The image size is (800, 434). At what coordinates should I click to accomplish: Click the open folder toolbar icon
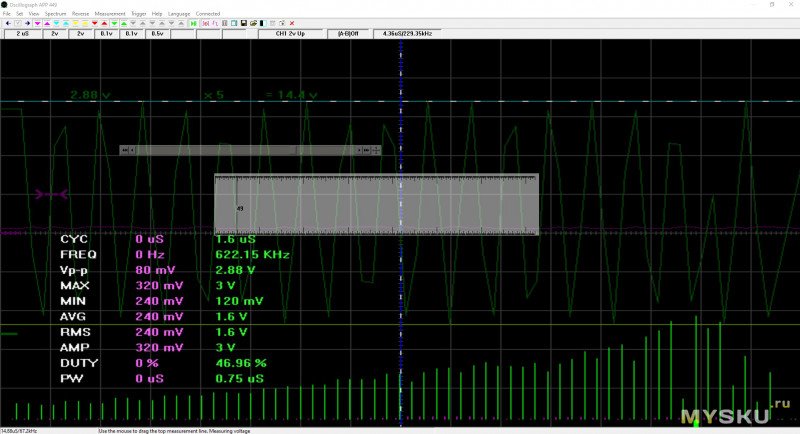click(252, 23)
